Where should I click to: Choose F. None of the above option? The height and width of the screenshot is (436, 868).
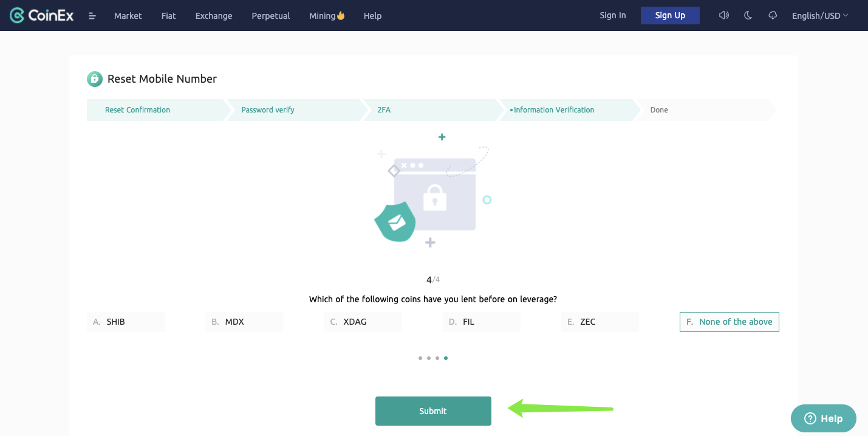pos(729,321)
